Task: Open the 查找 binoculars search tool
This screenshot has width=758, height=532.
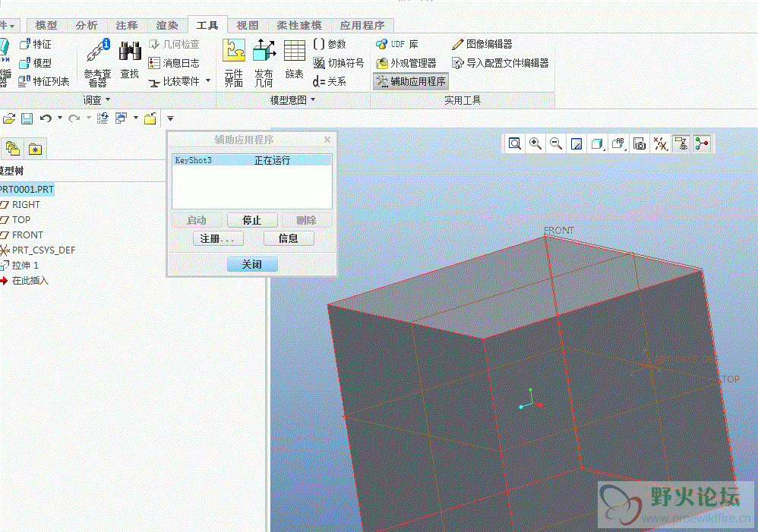Action: pos(130,59)
